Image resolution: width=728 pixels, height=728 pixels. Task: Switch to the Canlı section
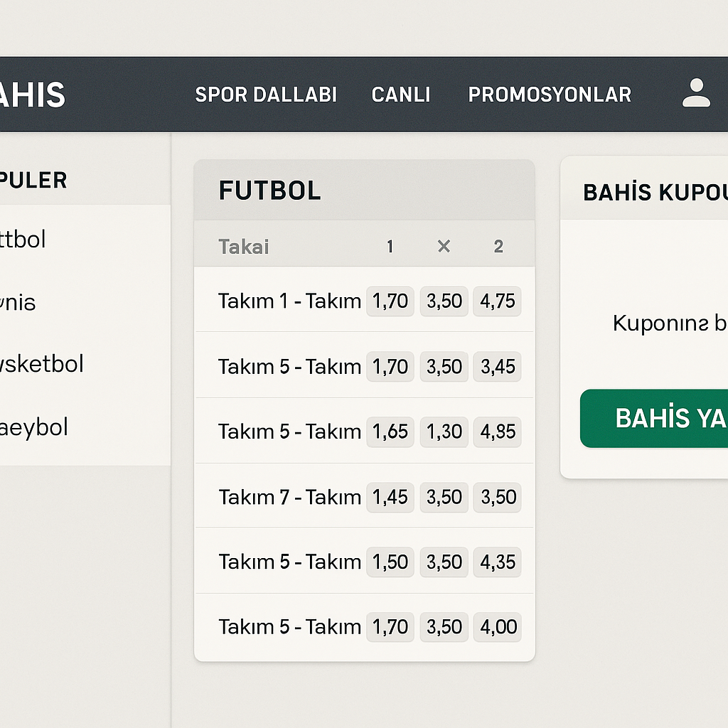(x=401, y=95)
